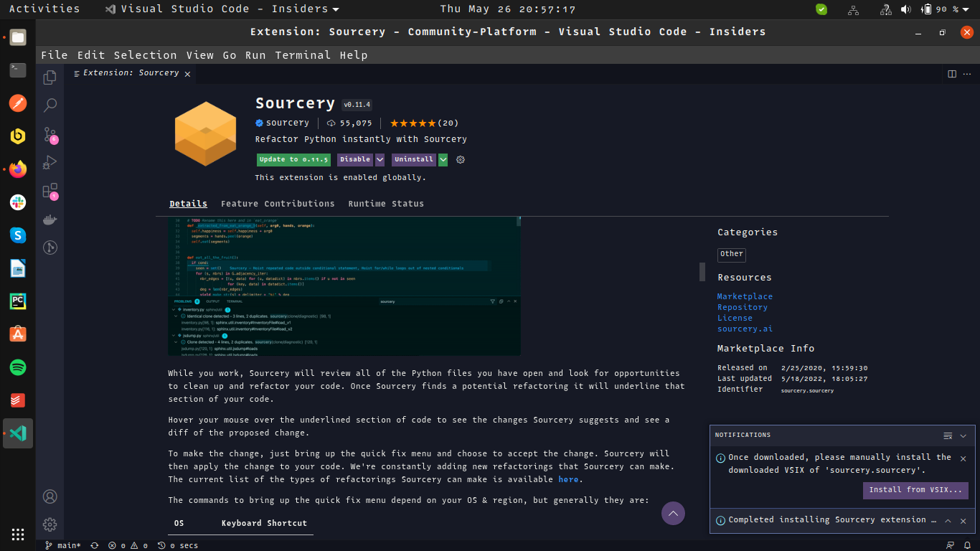This screenshot has height=551, width=980.
Task: Hide the notifications panel with its chevron
Action: click(x=962, y=435)
